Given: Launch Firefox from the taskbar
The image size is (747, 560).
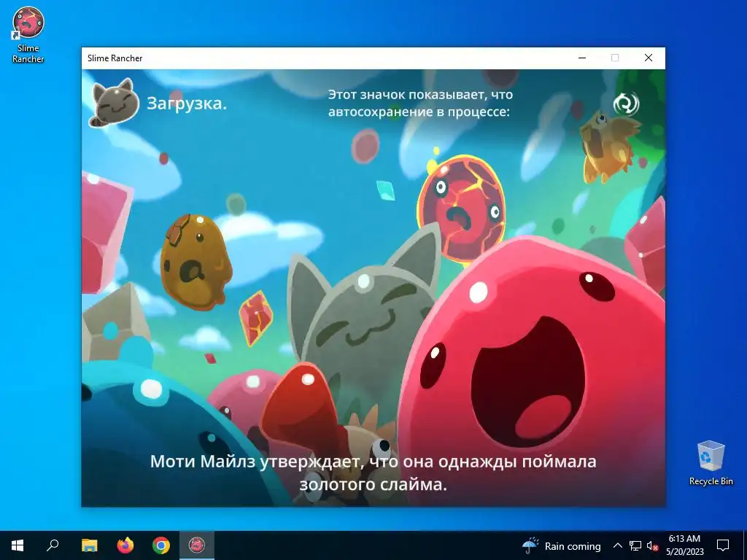Looking at the screenshot, I should coord(125,545).
